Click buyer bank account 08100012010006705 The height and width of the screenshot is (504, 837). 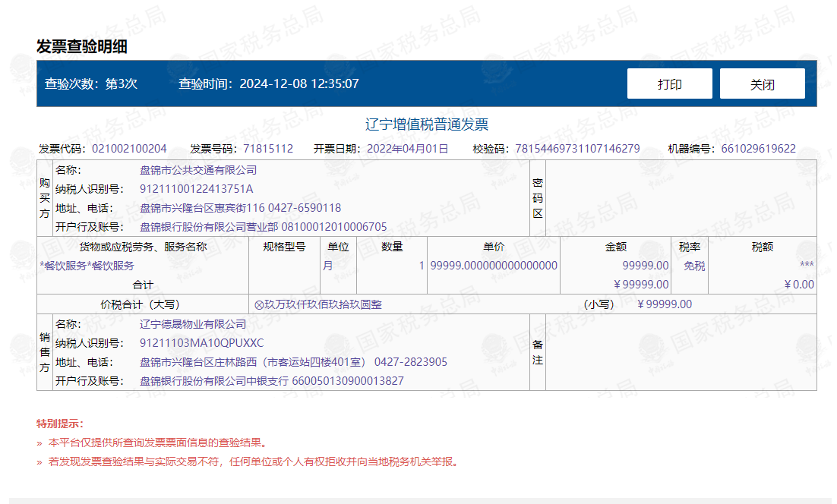tap(334, 227)
